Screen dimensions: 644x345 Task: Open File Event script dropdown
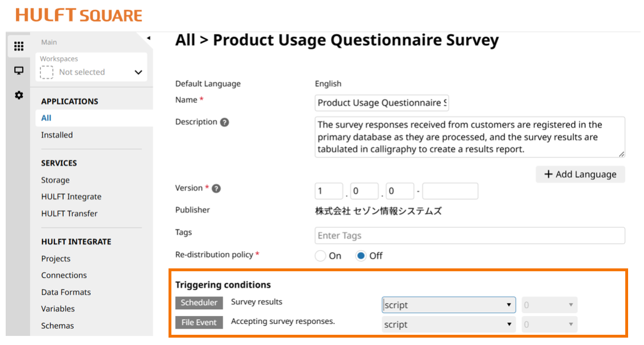tap(449, 325)
